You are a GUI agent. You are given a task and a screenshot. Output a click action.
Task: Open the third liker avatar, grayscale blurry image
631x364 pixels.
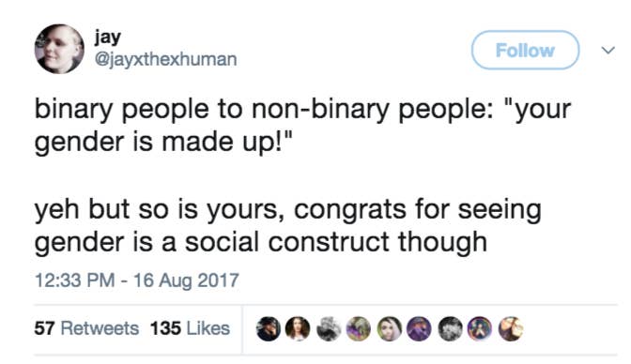pos(329,328)
